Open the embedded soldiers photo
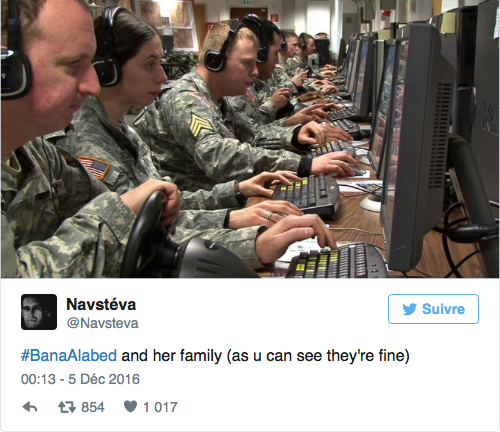This screenshot has height=432, width=500. point(250,139)
